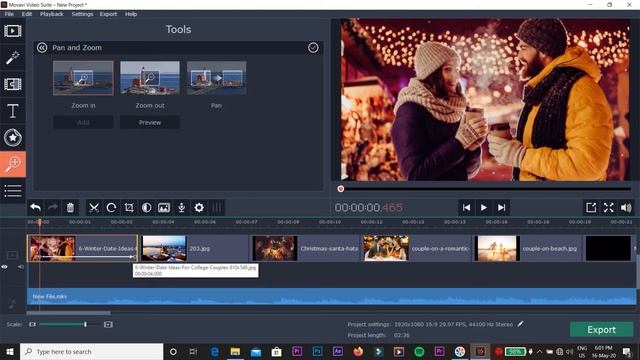Open File Explorer from taskbar
This screenshot has width=640, height=360.
[x=235, y=351]
